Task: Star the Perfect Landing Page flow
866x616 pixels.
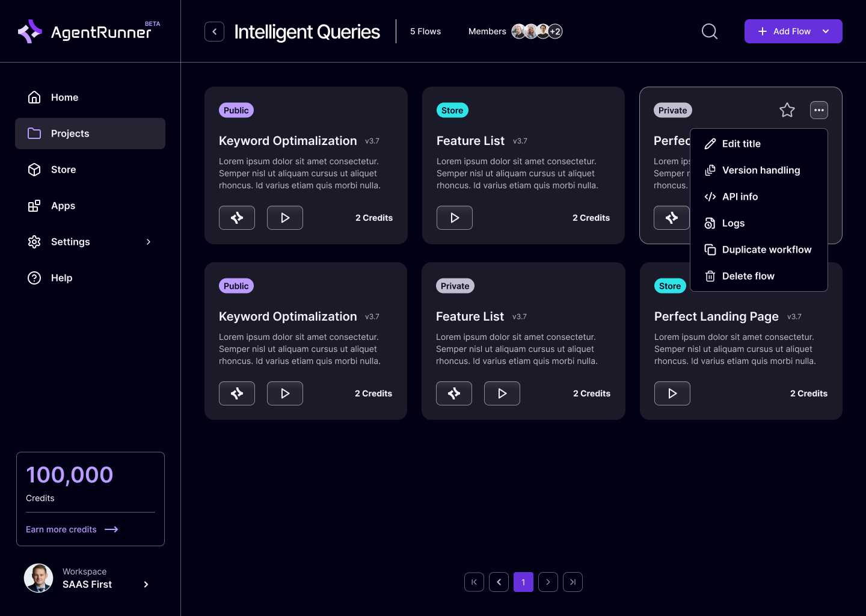Action: click(787, 110)
